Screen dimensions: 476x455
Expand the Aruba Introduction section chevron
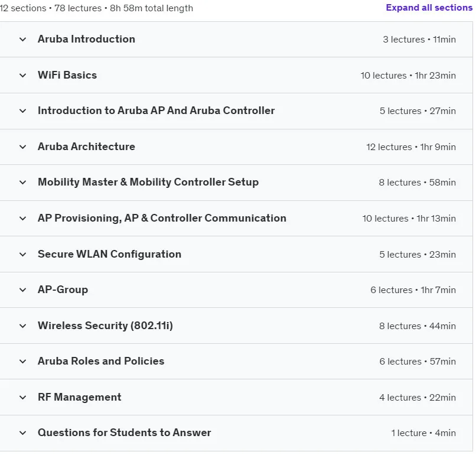pos(23,40)
